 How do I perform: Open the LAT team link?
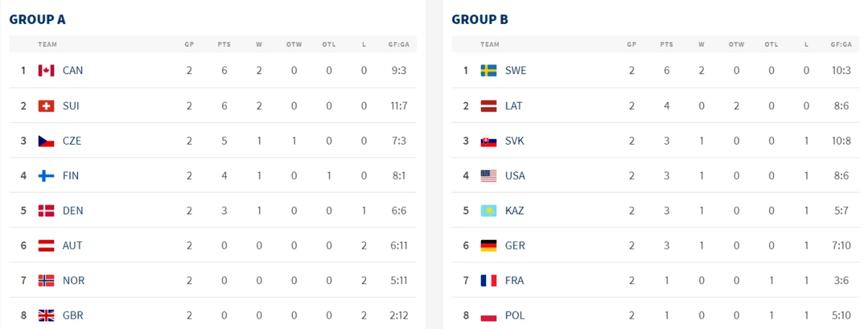[514, 106]
